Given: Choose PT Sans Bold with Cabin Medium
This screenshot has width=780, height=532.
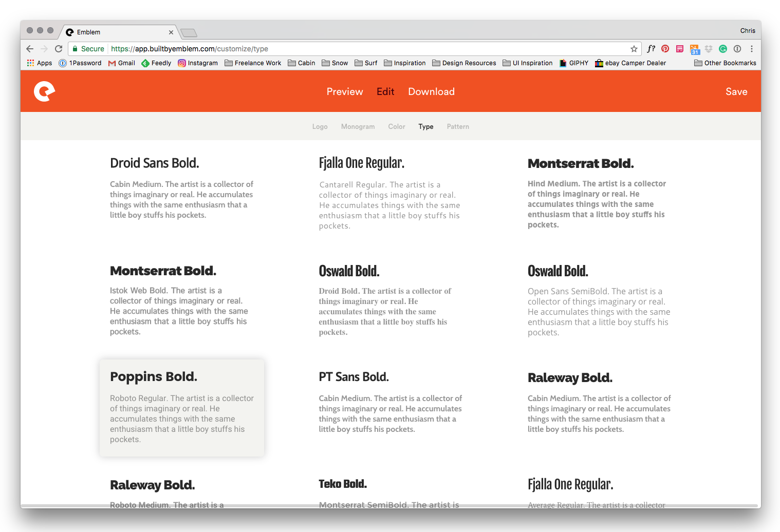Looking at the screenshot, I should pos(391,403).
